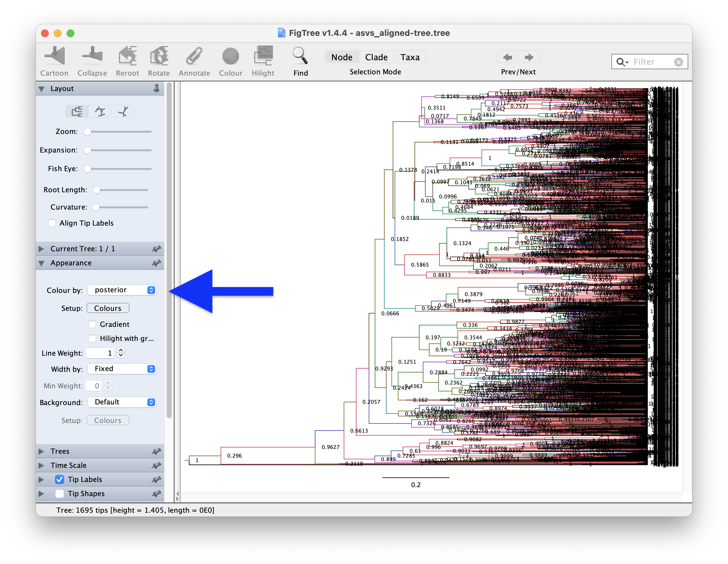Click the Rotate tool icon
Image resolution: width=728 pixels, height=564 pixels.
tap(159, 56)
